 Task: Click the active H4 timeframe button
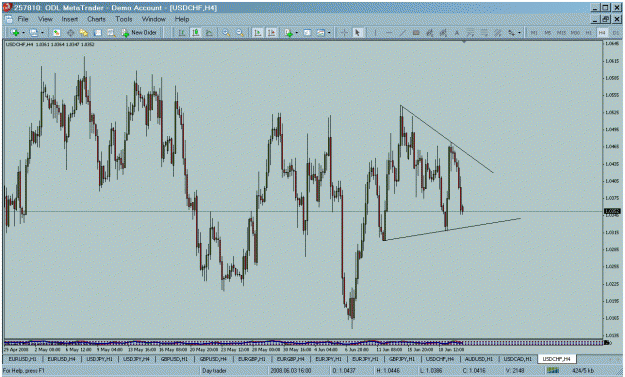602,33
